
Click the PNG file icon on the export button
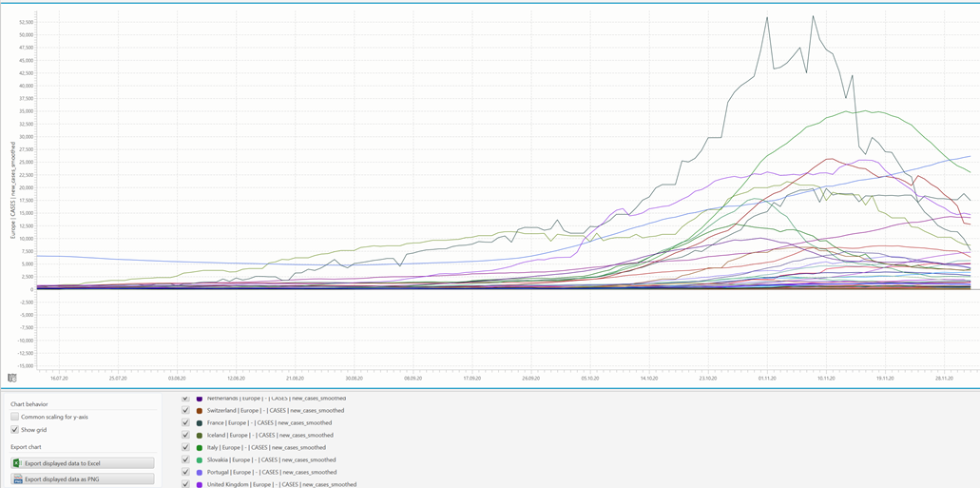17,479
